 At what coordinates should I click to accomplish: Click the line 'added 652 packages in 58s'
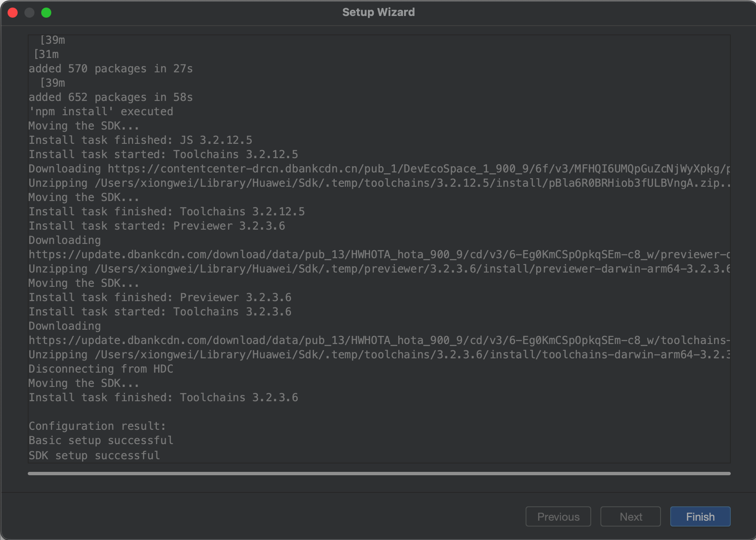click(111, 97)
